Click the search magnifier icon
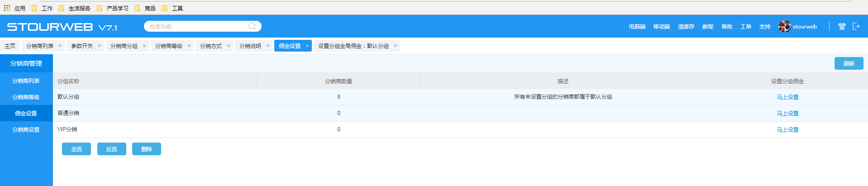Screen dimensions: 868x186 tap(252, 26)
